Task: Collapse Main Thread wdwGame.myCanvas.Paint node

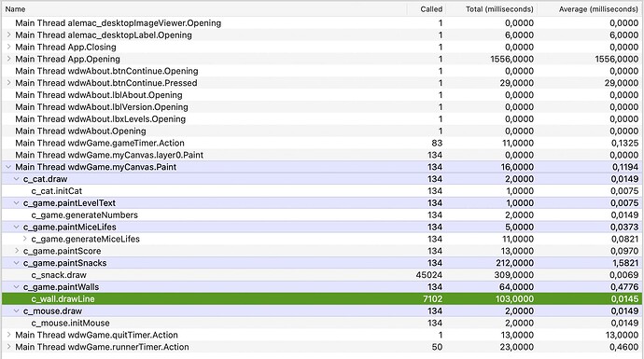Action: (x=8, y=167)
